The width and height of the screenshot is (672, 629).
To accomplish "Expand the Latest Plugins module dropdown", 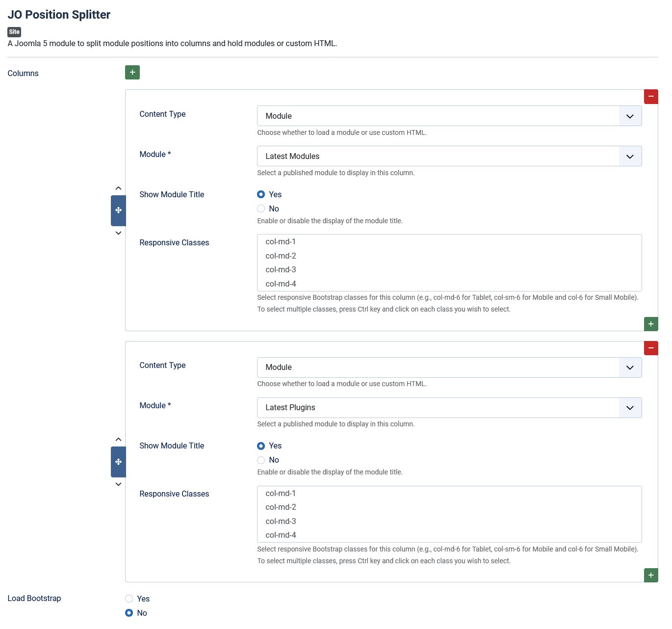I will (449, 408).
